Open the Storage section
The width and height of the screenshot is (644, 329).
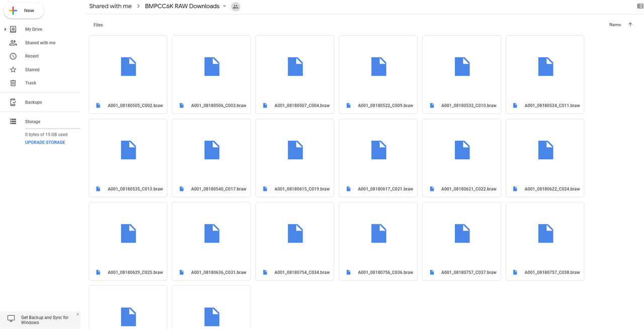(x=33, y=122)
